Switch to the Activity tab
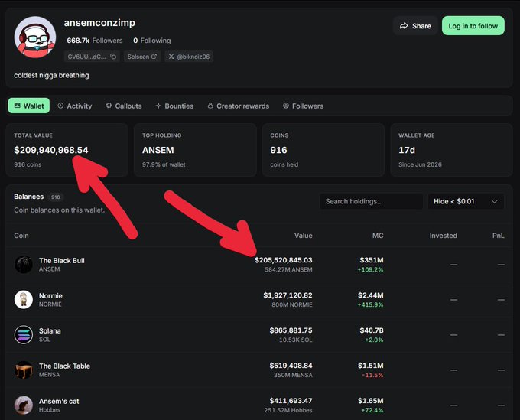This screenshot has height=420, width=520. pyautogui.click(x=75, y=106)
